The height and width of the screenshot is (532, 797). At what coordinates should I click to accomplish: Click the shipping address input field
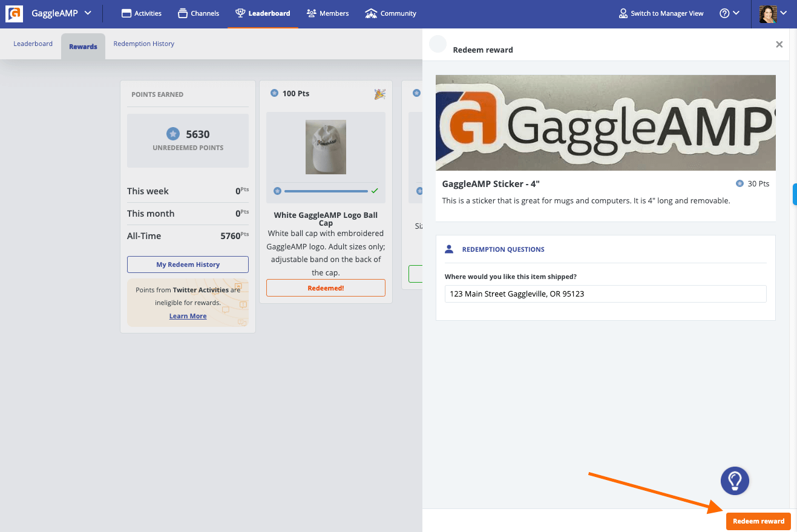[606, 294]
